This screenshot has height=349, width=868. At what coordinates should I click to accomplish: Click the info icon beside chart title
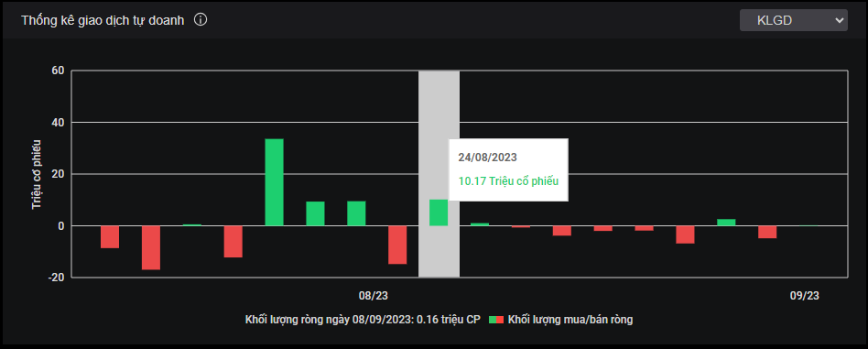201,20
